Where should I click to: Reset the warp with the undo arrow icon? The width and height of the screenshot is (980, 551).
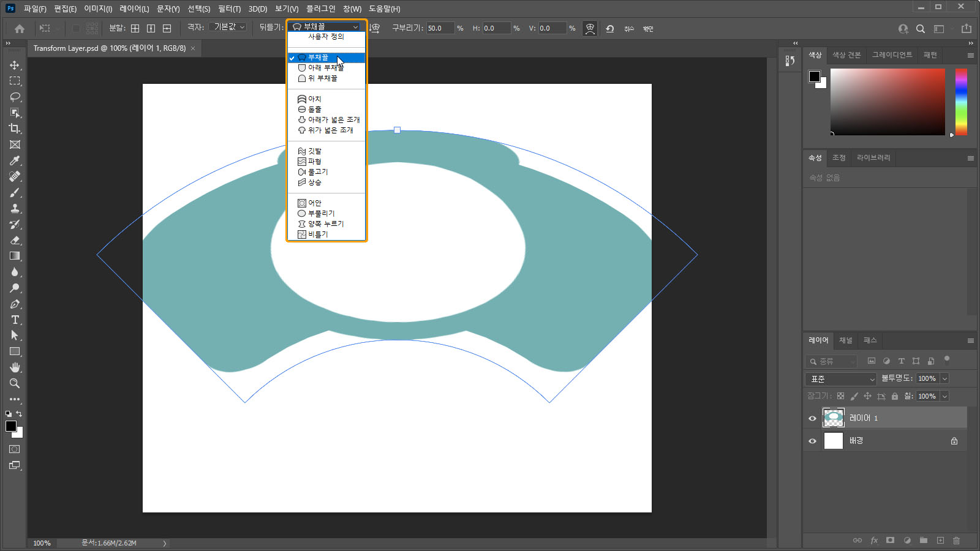click(610, 28)
